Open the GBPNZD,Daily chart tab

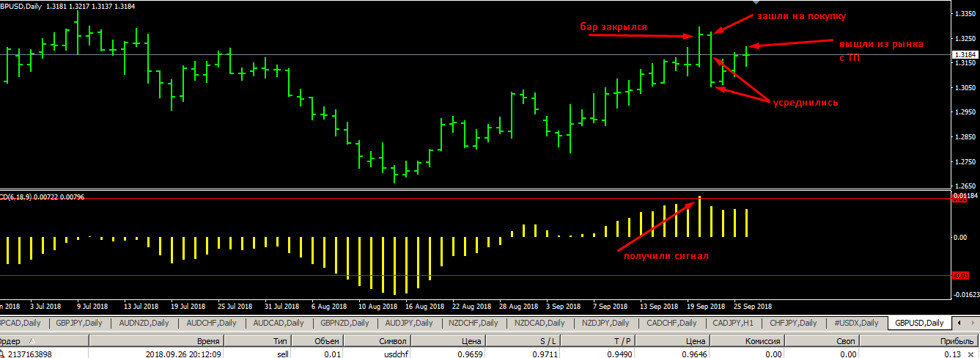tap(345, 323)
